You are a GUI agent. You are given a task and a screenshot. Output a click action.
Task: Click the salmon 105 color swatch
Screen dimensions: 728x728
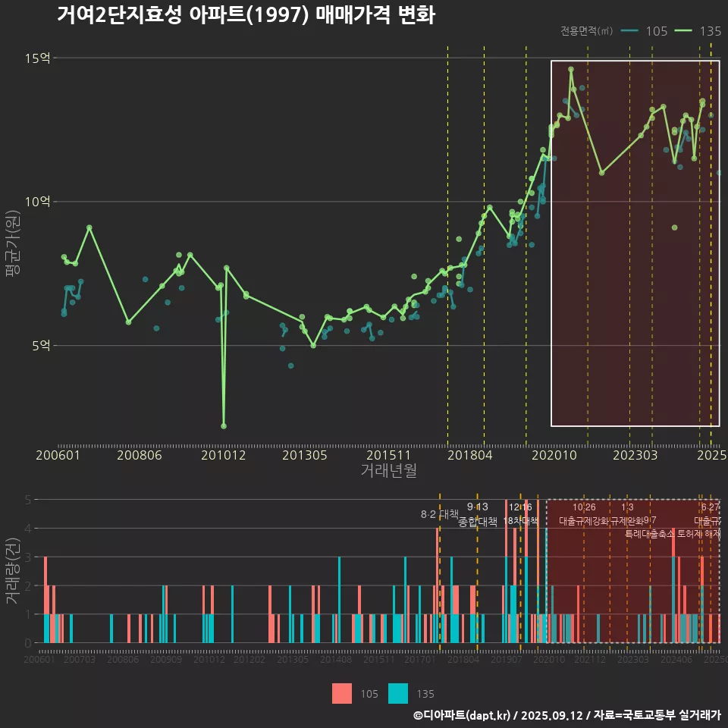[x=342, y=694]
